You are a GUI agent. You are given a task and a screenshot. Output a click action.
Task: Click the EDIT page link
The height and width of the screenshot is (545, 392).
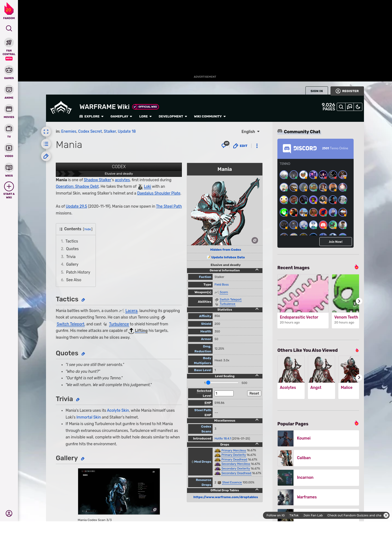240,146
